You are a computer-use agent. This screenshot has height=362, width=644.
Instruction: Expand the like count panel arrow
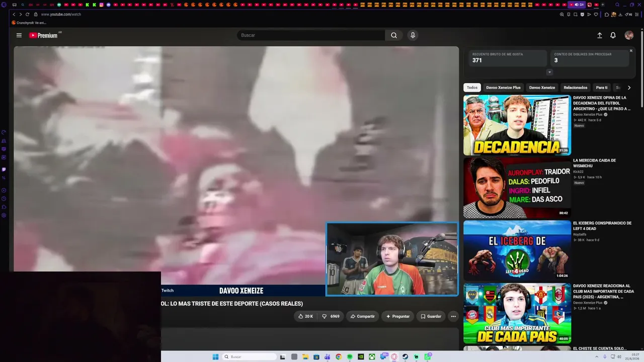[x=549, y=72]
